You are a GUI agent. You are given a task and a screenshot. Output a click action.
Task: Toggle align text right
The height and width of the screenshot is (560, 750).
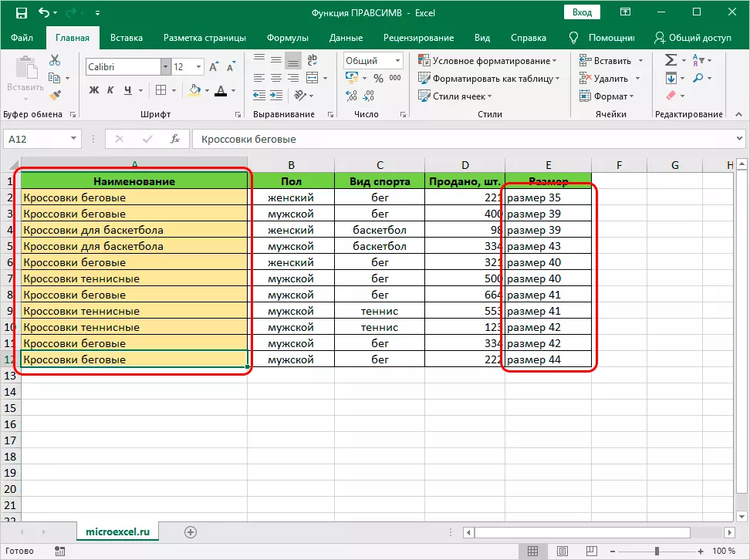pos(293,78)
